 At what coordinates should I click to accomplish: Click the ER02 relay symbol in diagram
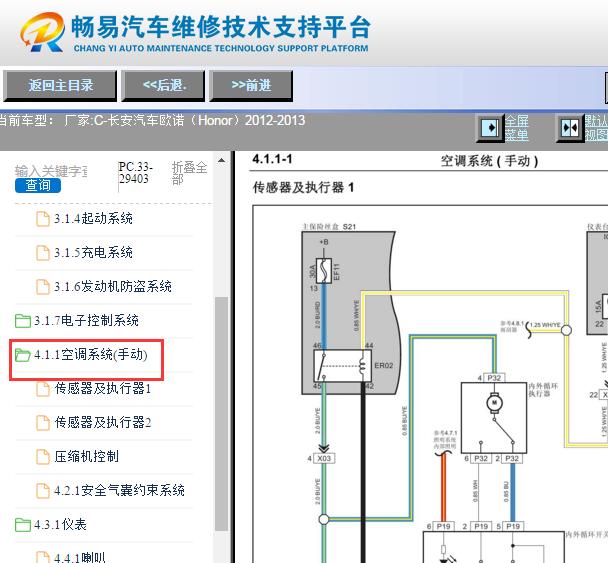coord(342,366)
